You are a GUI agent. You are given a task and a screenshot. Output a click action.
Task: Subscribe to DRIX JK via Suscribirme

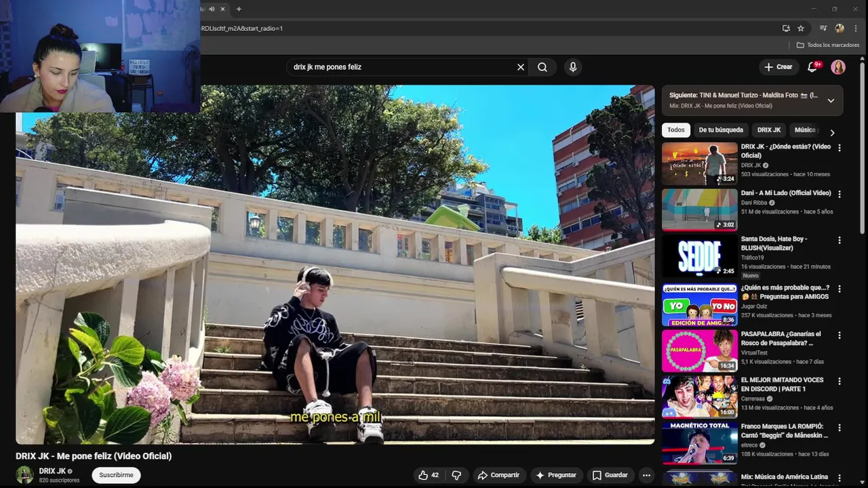tap(116, 475)
